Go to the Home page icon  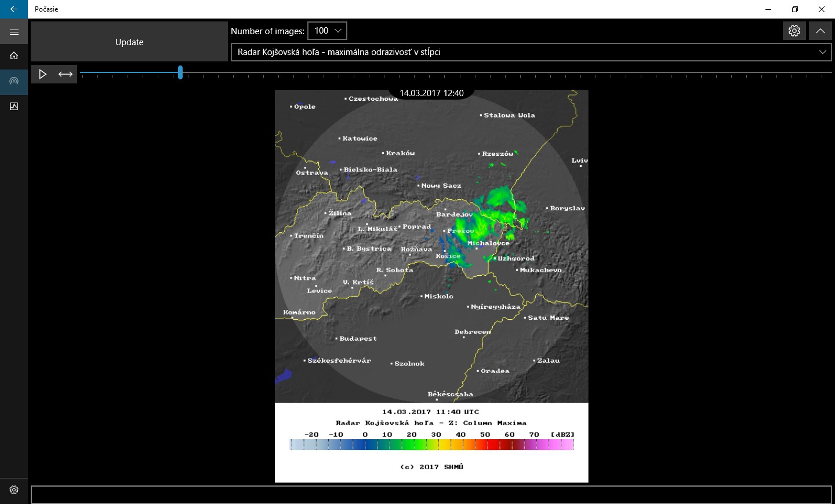pos(14,56)
